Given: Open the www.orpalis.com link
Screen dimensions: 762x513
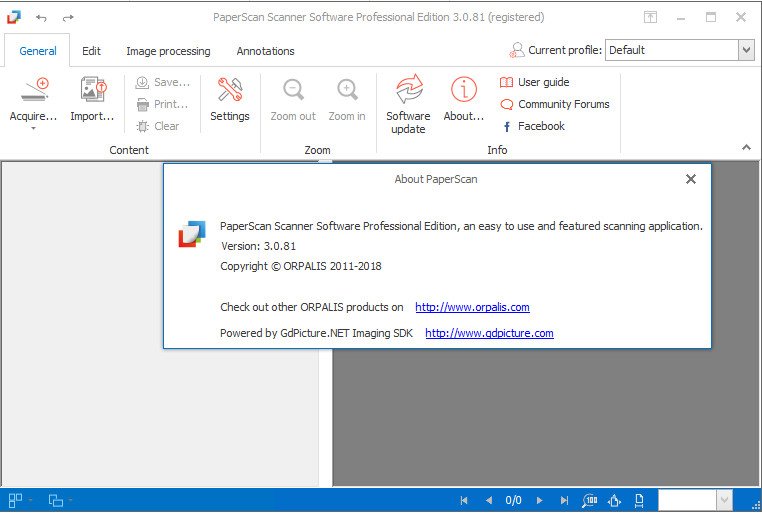Looking at the screenshot, I should (472, 307).
